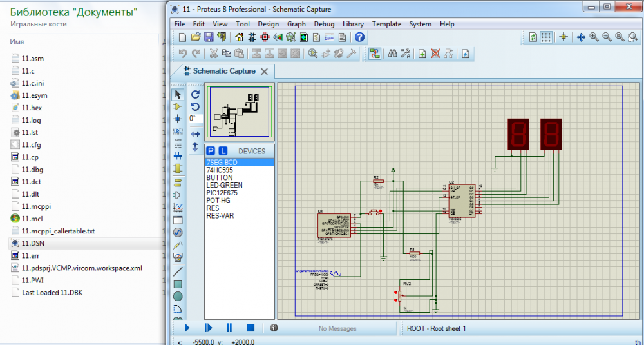The image size is (644, 345).
Task: Click the yellow origin crosshair icon
Action: 563,37
